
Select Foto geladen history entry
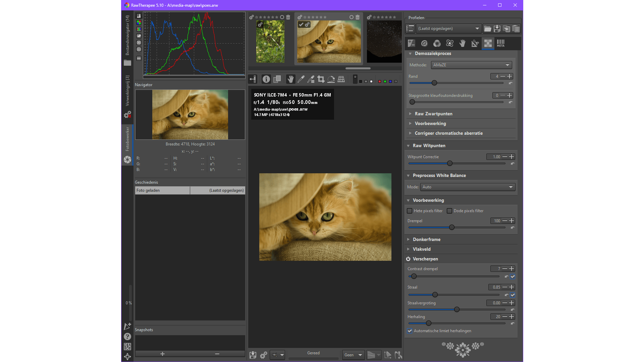point(162,190)
